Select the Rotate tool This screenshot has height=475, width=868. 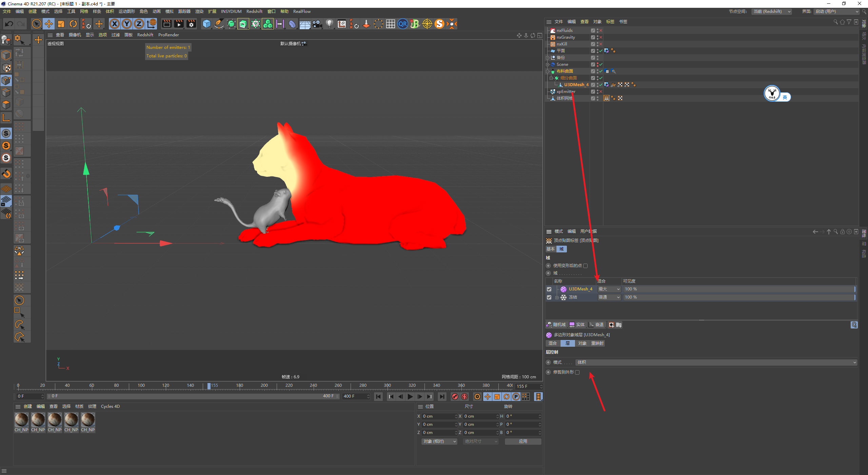tap(73, 24)
